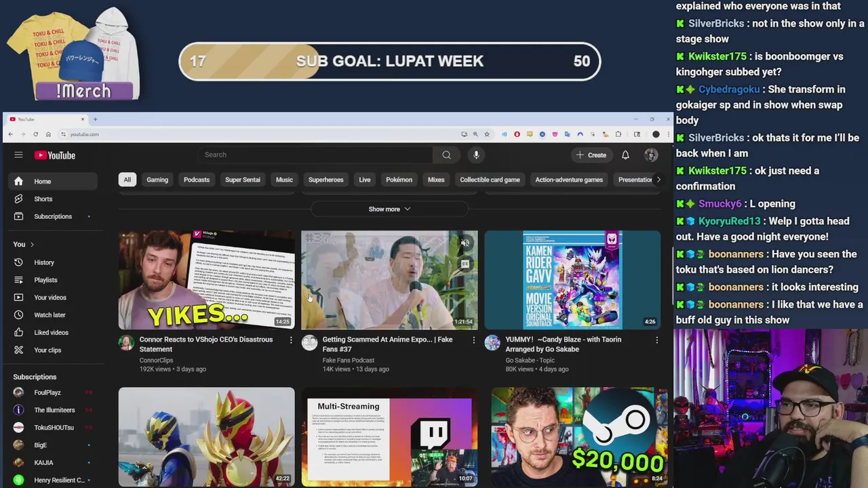Open the BigE subscription
The image size is (868, 488).
(x=52, y=445)
